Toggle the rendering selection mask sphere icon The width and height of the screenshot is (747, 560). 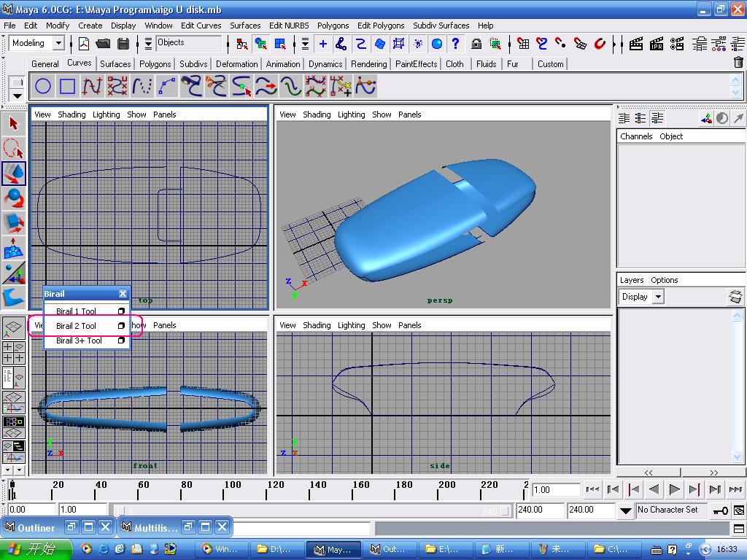pos(437,44)
